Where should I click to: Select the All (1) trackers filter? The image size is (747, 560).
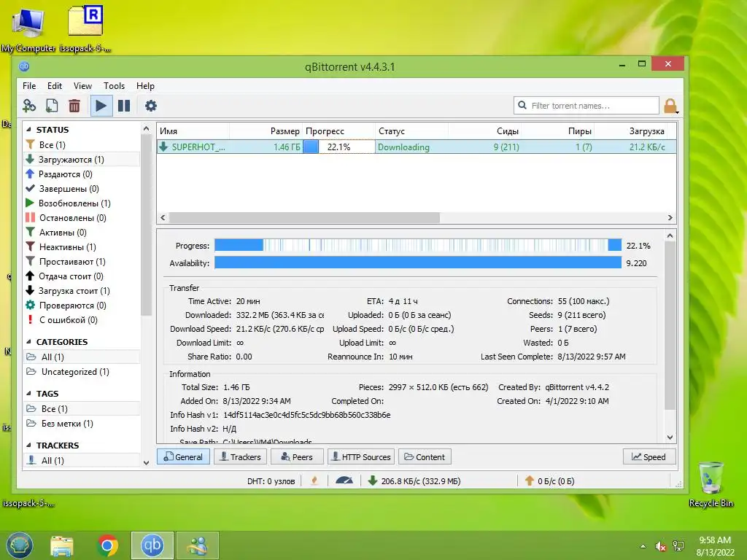coord(82,461)
